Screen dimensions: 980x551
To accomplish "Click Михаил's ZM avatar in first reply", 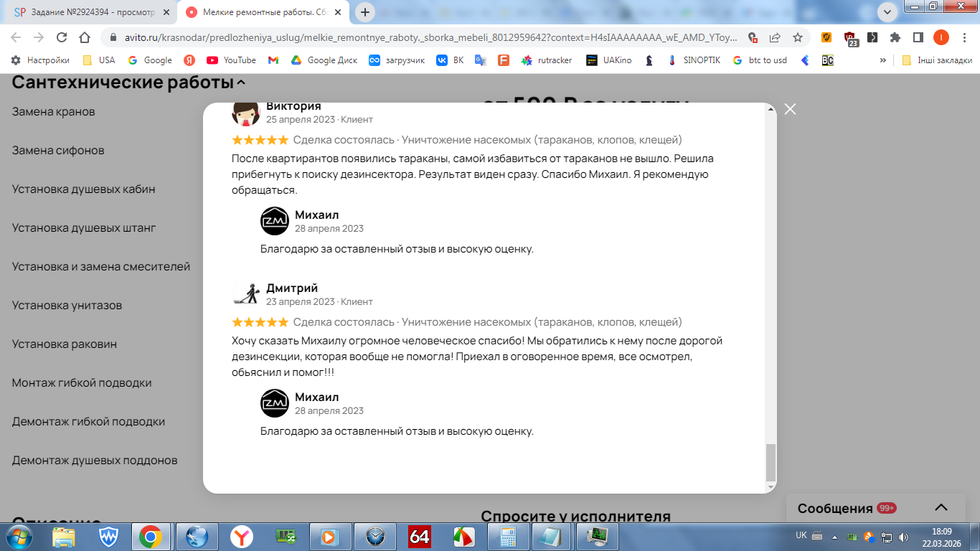I will [x=275, y=221].
